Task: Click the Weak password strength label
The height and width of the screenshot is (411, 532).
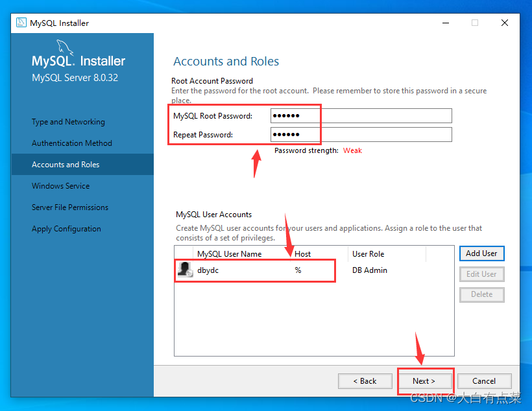Action: 352,150
